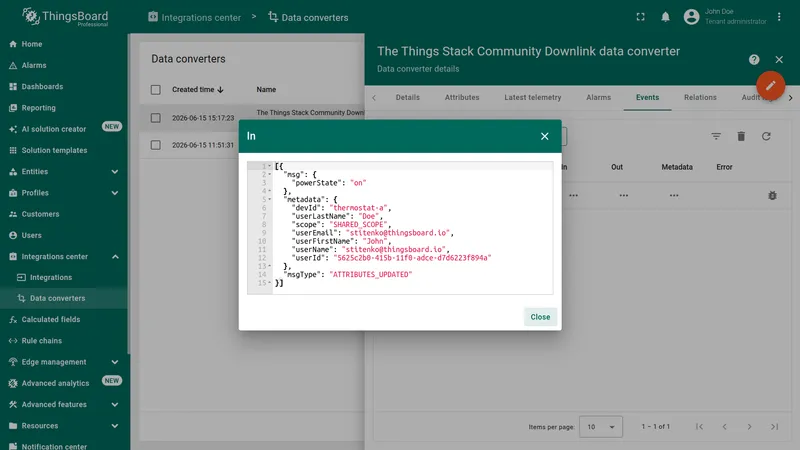Open Out column ellipsis
This screenshot has width=800, height=450.
pyautogui.click(x=623, y=195)
